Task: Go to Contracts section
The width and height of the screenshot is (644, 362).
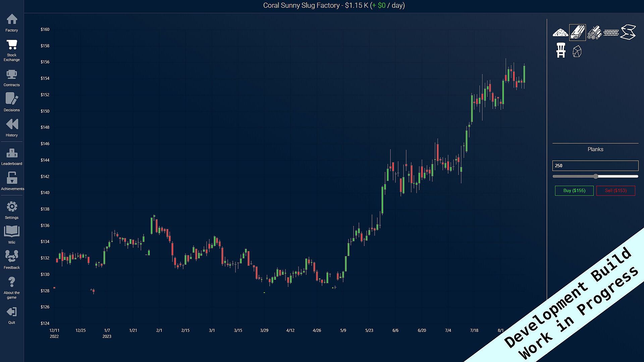Action: 12,78
